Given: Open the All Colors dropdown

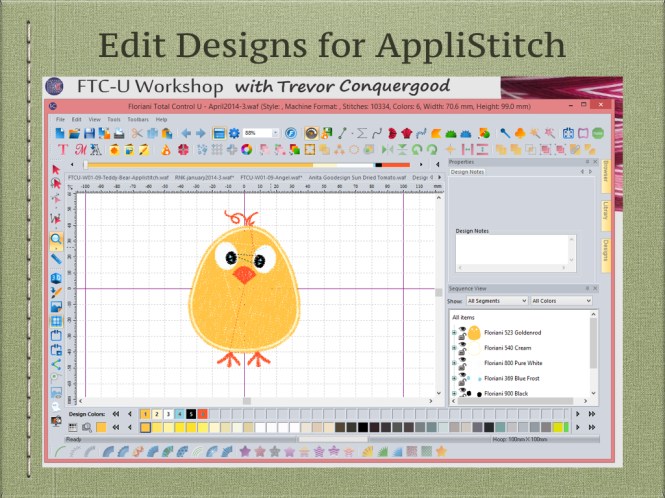Looking at the screenshot, I should 560,300.
